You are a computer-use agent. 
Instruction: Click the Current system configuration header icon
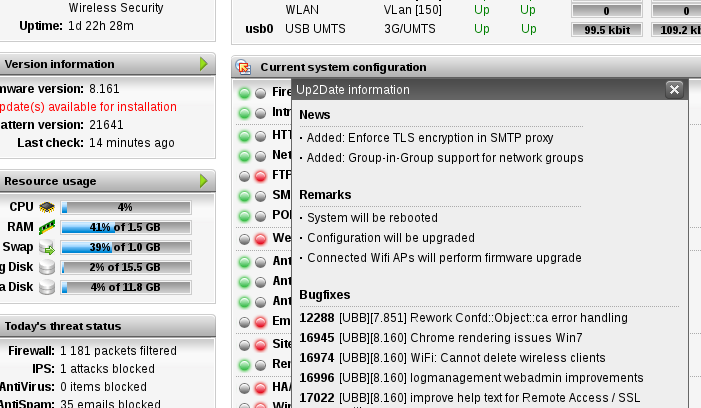[243, 68]
